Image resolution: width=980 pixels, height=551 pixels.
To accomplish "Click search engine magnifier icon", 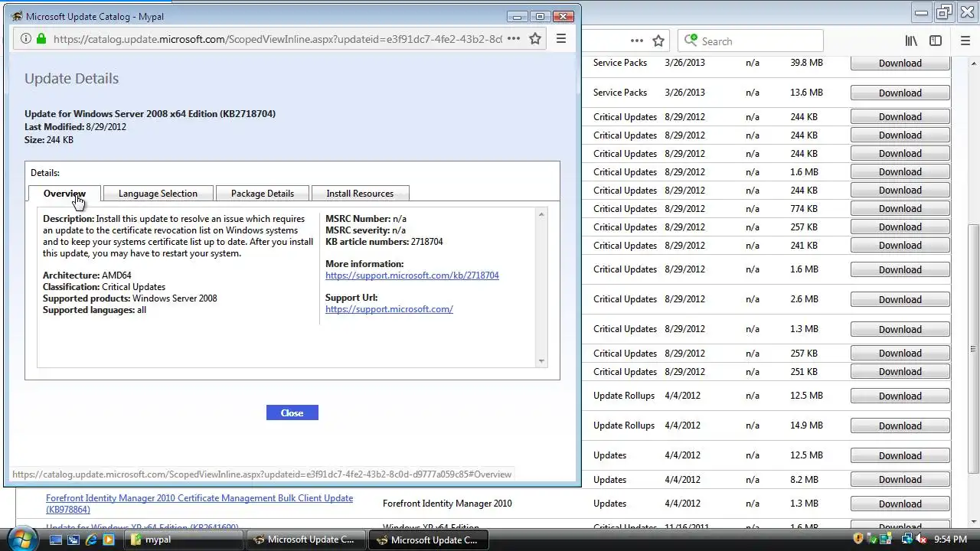I will 691,41.
